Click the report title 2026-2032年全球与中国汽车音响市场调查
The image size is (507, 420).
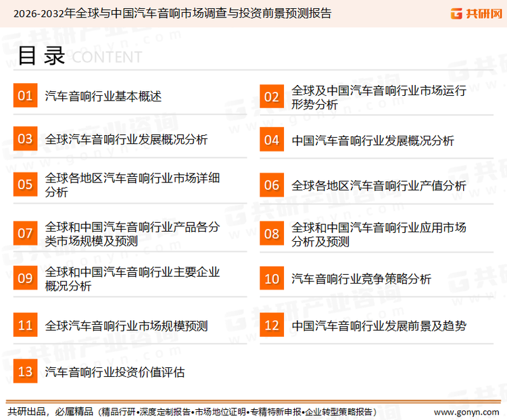120,14
